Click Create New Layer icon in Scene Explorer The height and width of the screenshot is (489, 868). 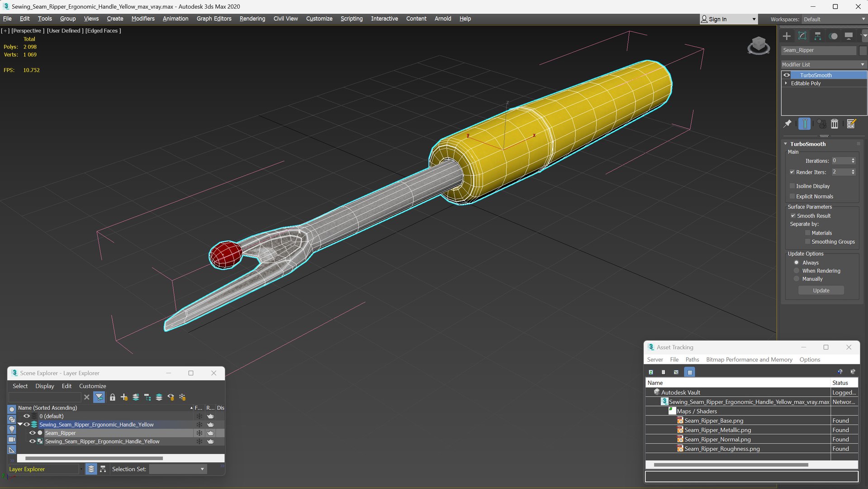[x=124, y=397]
